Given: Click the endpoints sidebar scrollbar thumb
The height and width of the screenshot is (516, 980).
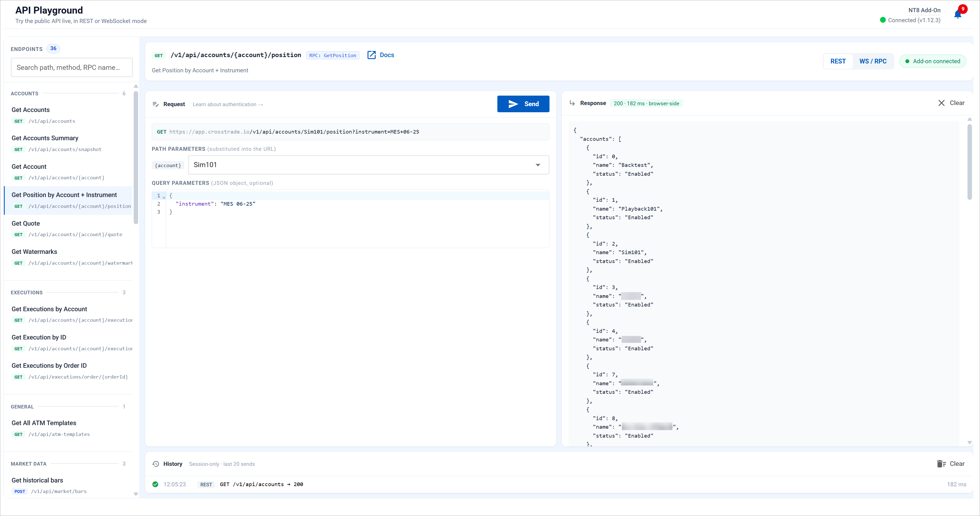Looking at the screenshot, I should [136, 158].
